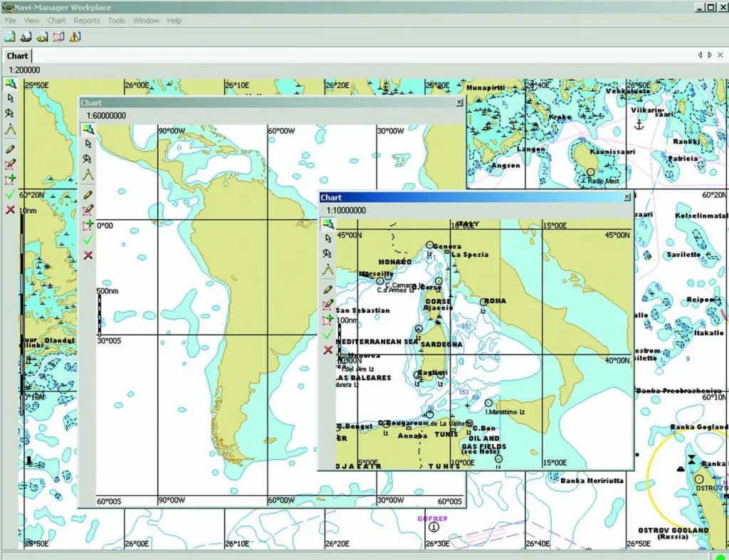729x560 pixels.
Task: Select edit-area pencil tool in 1:200000 chart
Action: point(10,164)
